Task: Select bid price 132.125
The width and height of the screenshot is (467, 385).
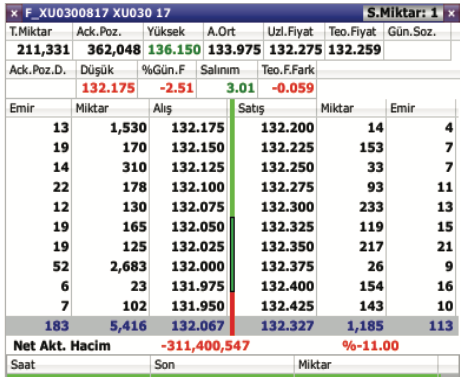Action: click(198, 168)
